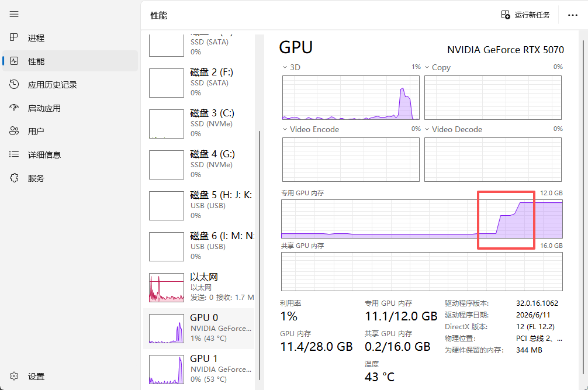Open 启动应用 page
588x390 pixels.
[x=44, y=108]
